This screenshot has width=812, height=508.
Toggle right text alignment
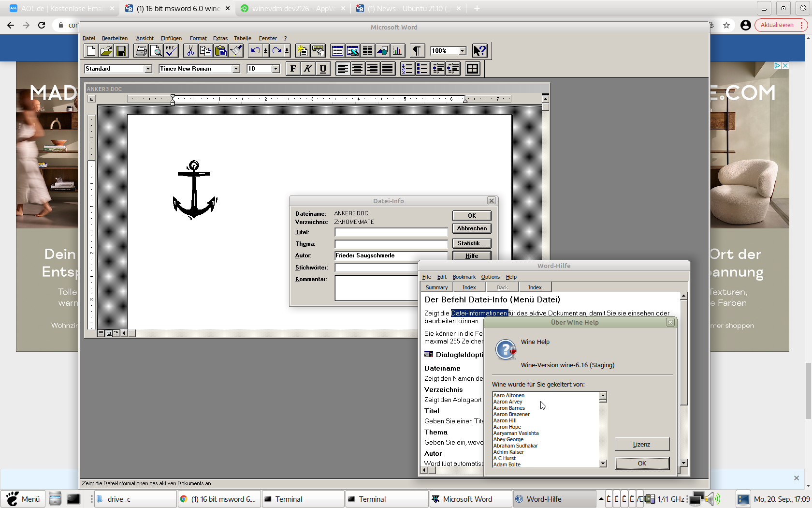(373, 69)
